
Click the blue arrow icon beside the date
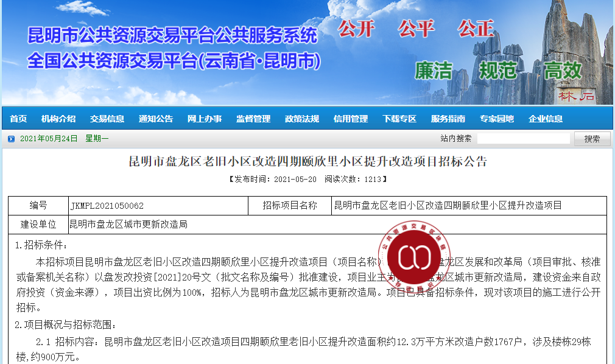pos(11,139)
